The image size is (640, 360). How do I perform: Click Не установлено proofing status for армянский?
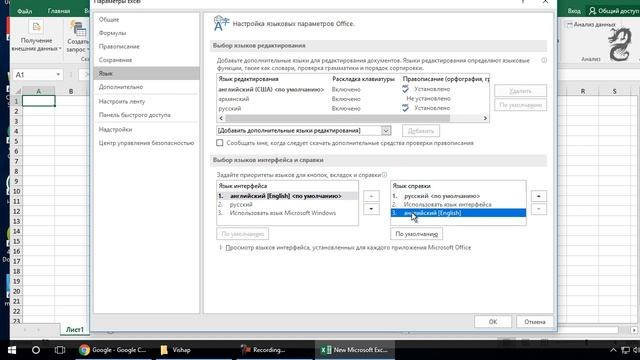tap(428, 99)
